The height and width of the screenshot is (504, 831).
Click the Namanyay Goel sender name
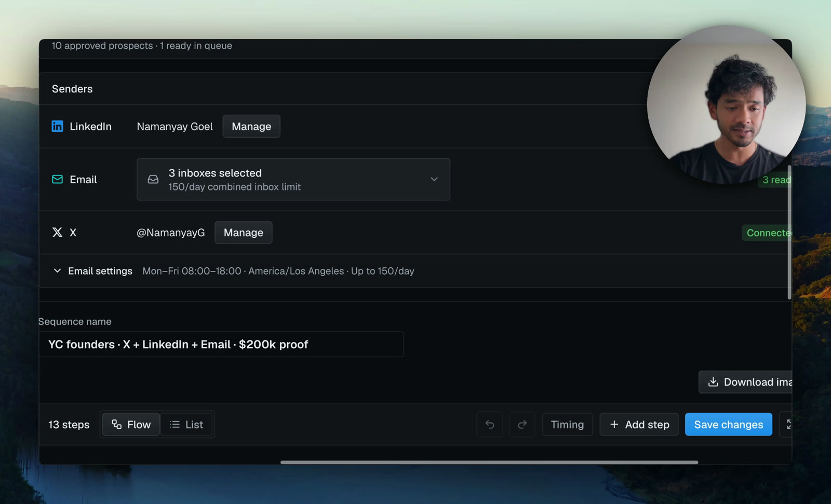tap(175, 126)
